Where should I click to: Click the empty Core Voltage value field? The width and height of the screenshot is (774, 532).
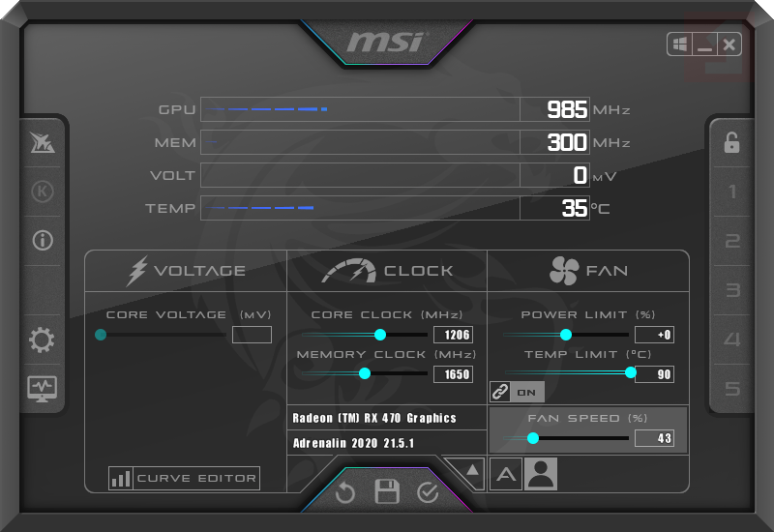coord(252,335)
